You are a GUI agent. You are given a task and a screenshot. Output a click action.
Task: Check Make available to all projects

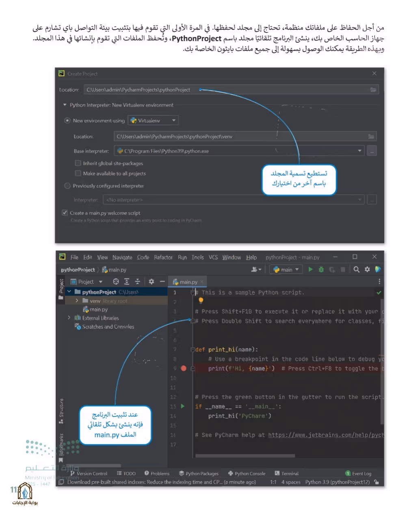78,173
